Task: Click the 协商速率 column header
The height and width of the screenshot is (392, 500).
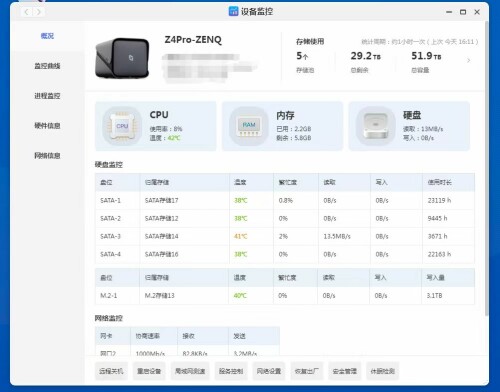Action: click(x=148, y=336)
